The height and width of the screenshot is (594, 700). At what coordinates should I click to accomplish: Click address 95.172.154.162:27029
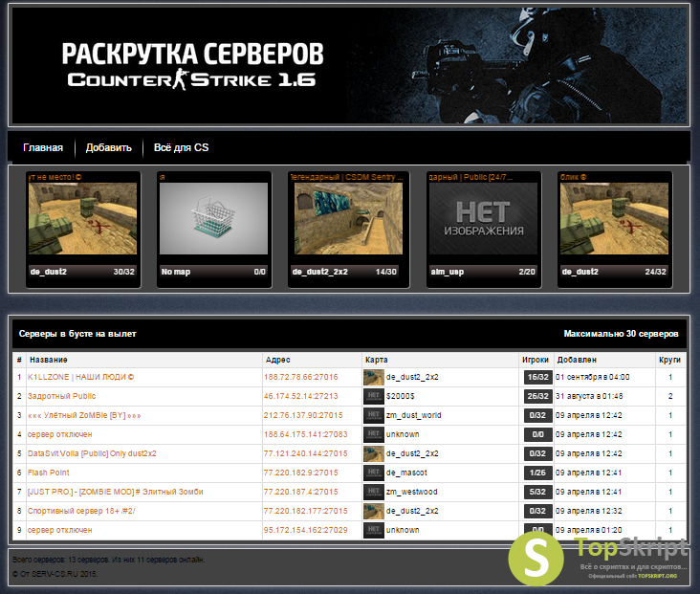305,530
